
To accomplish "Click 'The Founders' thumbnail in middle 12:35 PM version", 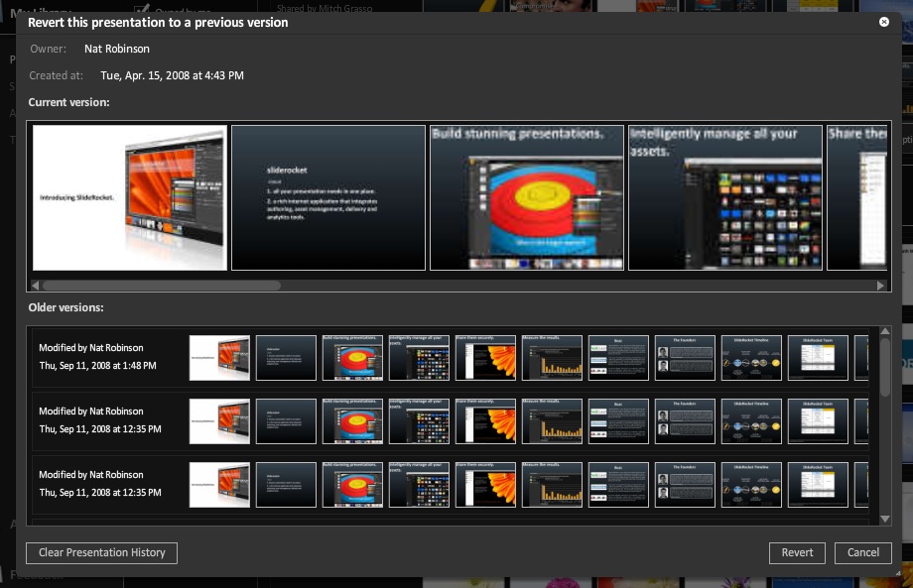I will point(685,421).
